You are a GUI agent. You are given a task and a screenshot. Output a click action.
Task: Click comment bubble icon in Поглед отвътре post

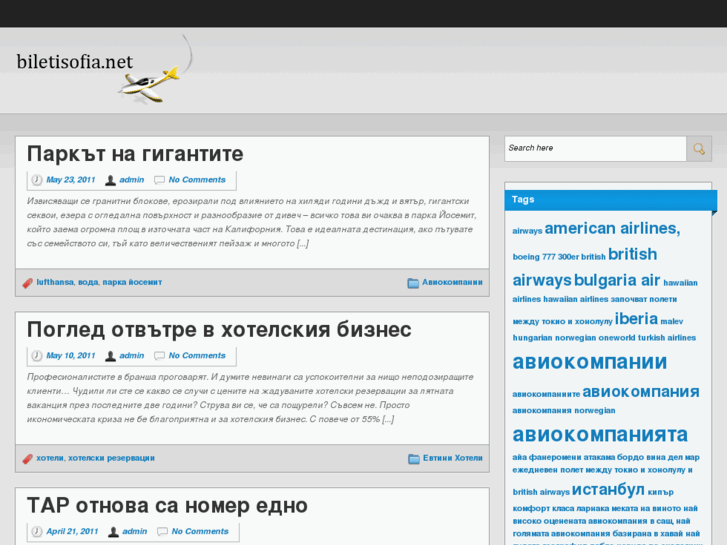(159, 356)
